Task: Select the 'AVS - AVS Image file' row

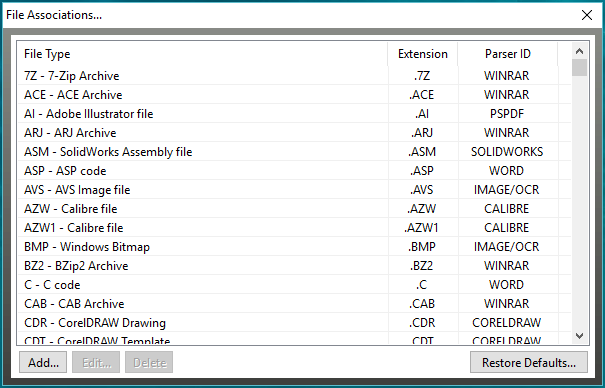Action: [x=294, y=190]
